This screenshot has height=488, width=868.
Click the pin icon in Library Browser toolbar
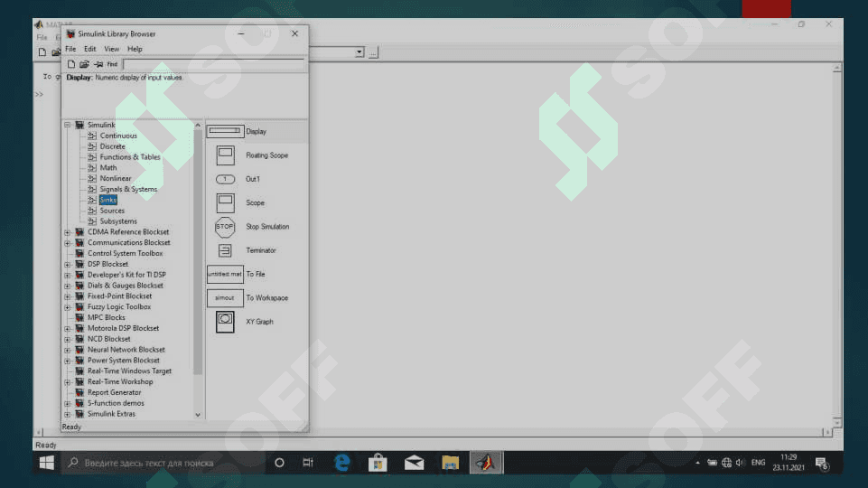(x=98, y=64)
